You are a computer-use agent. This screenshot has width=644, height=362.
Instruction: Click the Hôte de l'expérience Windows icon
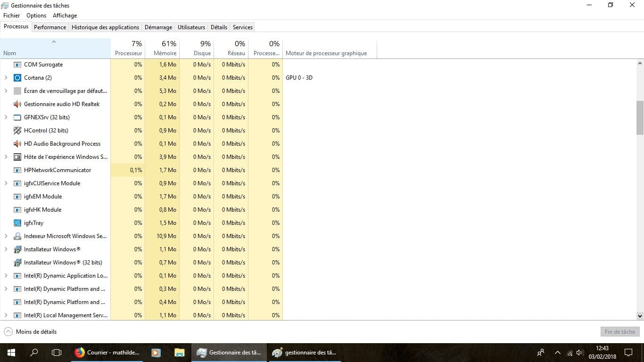(x=17, y=157)
